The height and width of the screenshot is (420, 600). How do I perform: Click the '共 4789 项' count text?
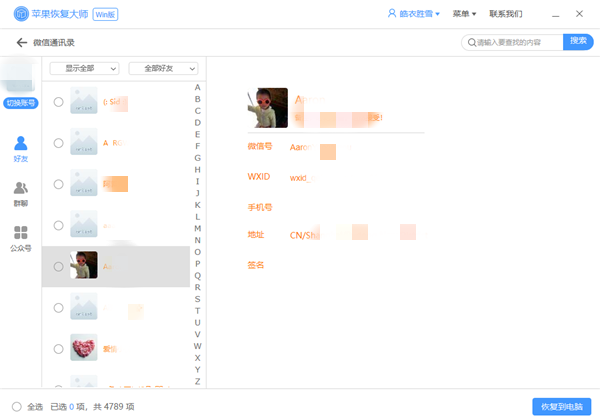[x=114, y=407]
